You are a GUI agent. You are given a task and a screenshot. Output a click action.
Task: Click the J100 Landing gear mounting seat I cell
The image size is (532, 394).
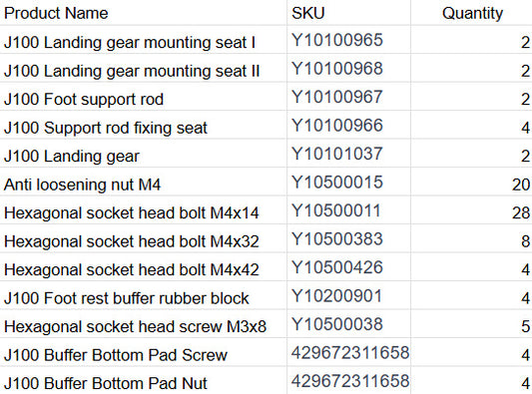pyautogui.click(x=143, y=39)
